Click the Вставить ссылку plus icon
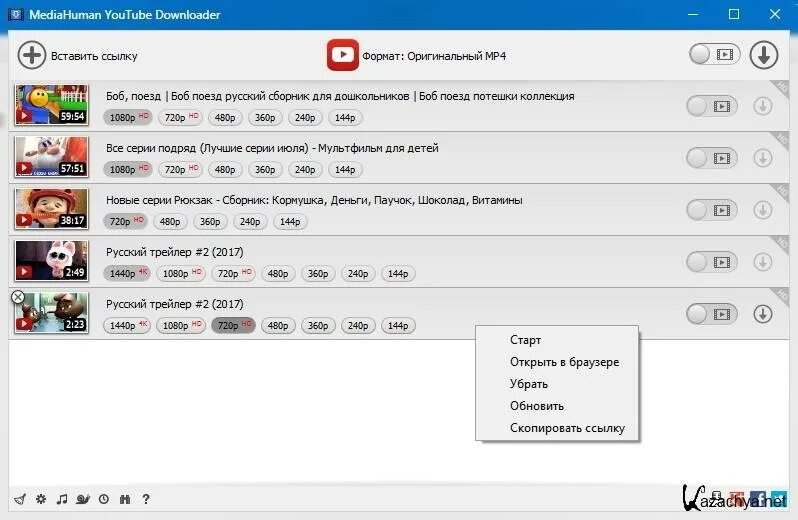This screenshot has width=798, height=520. (32, 55)
